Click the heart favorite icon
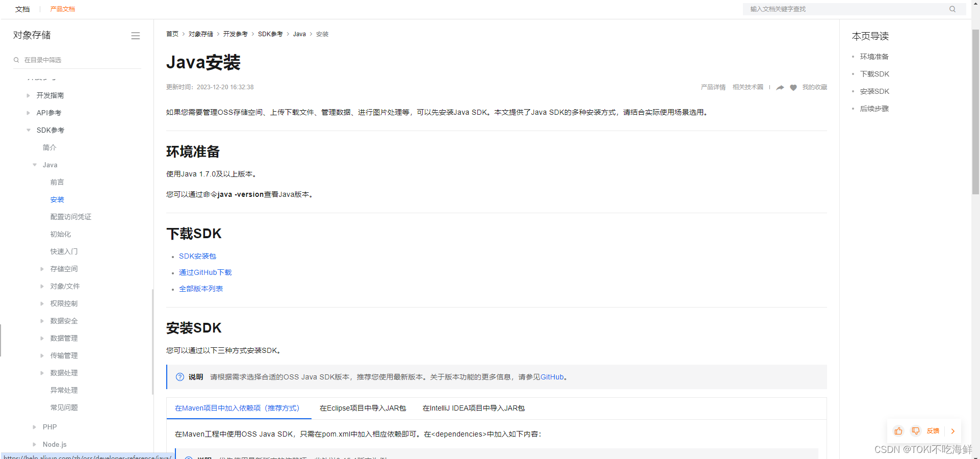This screenshot has width=980, height=459. (x=793, y=88)
